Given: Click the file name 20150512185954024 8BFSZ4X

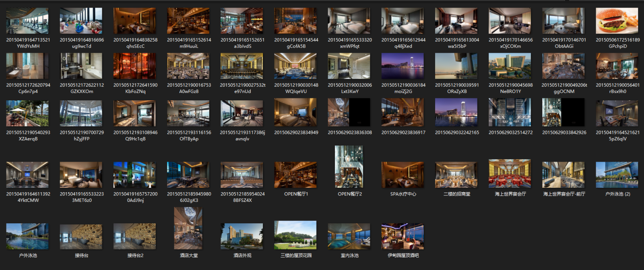Looking at the screenshot, I should (242, 197).
